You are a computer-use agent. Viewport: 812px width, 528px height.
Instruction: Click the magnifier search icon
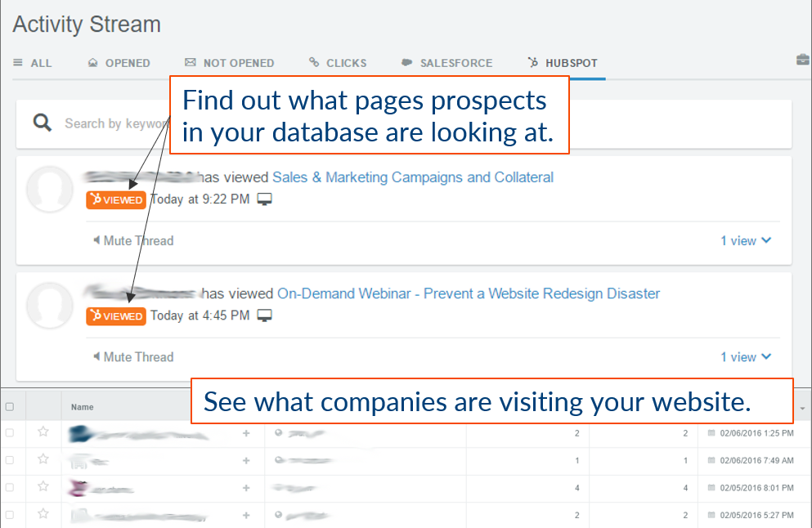[42, 123]
